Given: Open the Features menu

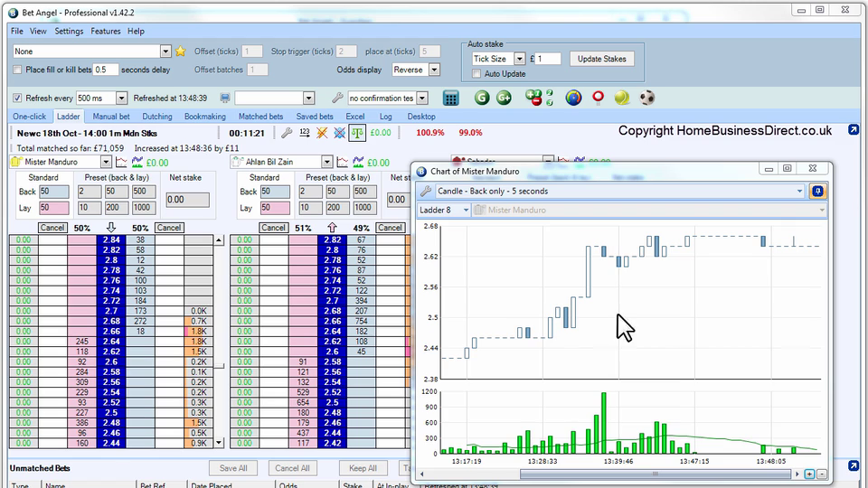Looking at the screenshot, I should pyautogui.click(x=106, y=31).
